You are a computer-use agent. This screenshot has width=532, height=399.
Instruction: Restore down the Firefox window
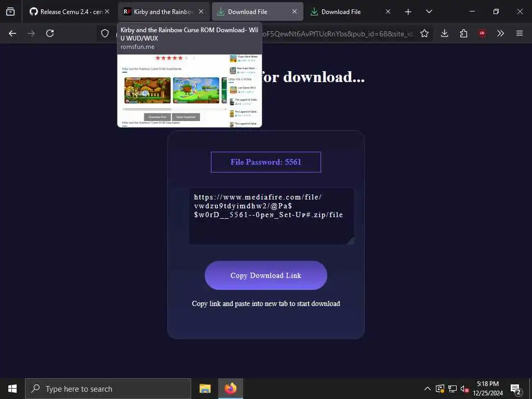pos(496,11)
